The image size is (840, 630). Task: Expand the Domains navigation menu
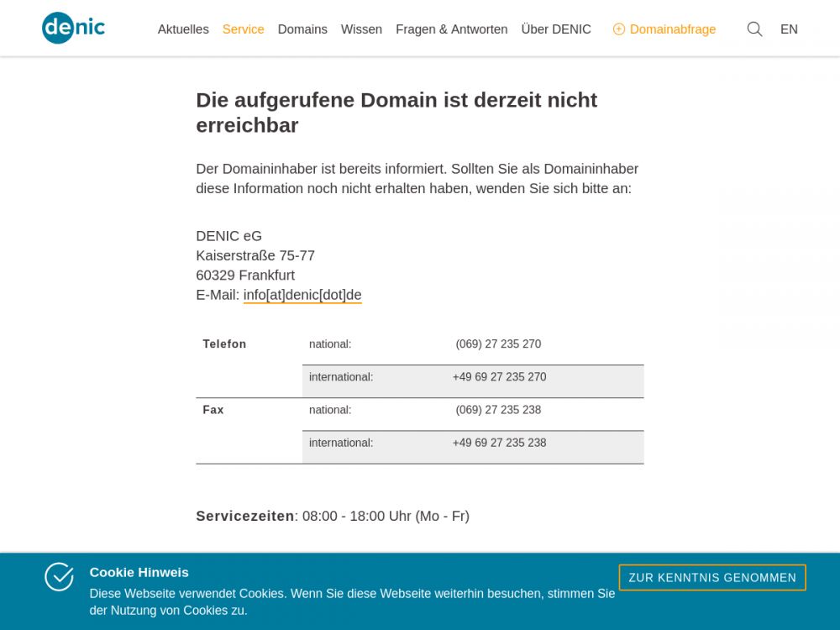(302, 29)
